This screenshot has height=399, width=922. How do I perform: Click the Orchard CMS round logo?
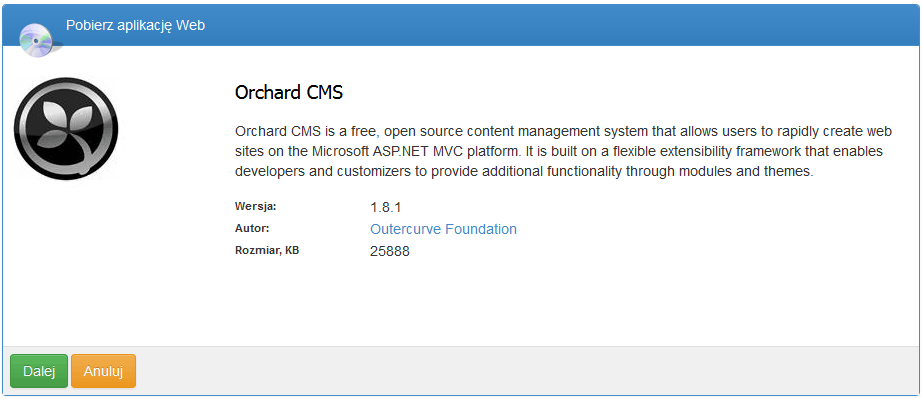(x=66, y=129)
